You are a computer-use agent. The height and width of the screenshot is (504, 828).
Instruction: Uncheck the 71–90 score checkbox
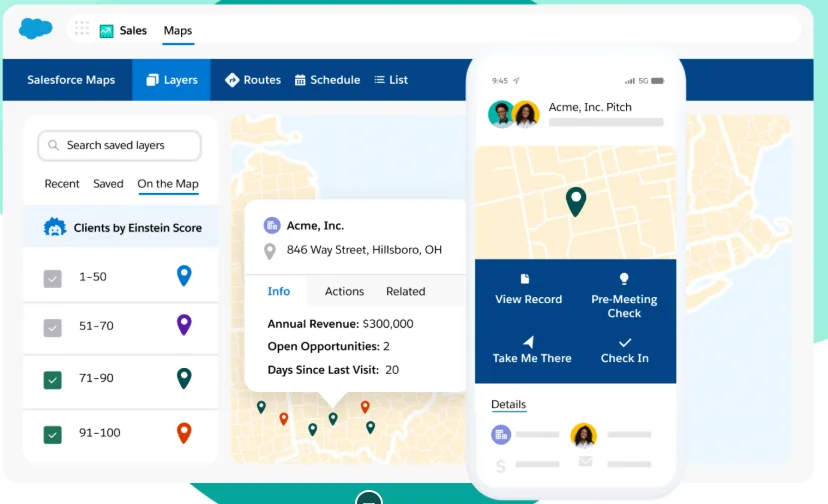click(52, 380)
